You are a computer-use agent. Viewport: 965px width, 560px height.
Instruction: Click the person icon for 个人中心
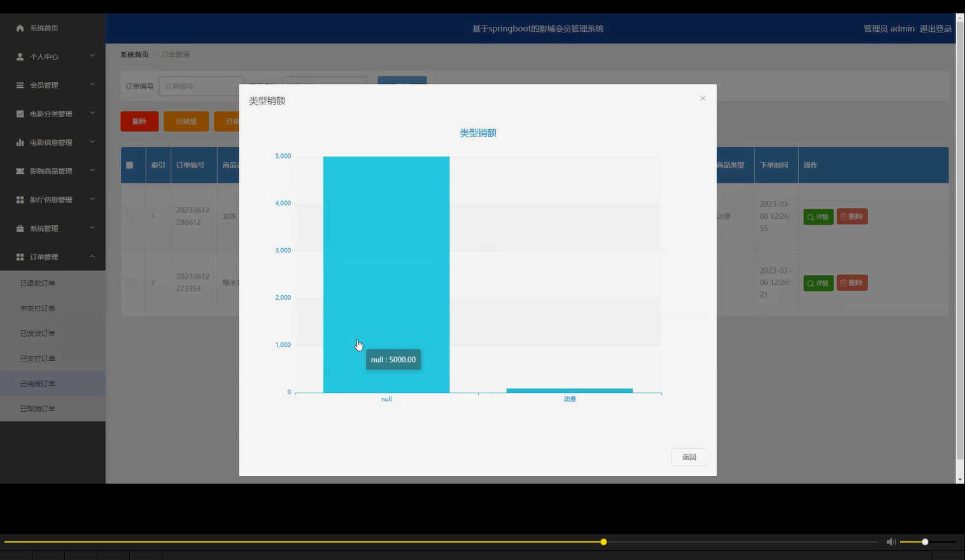pos(20,57)
